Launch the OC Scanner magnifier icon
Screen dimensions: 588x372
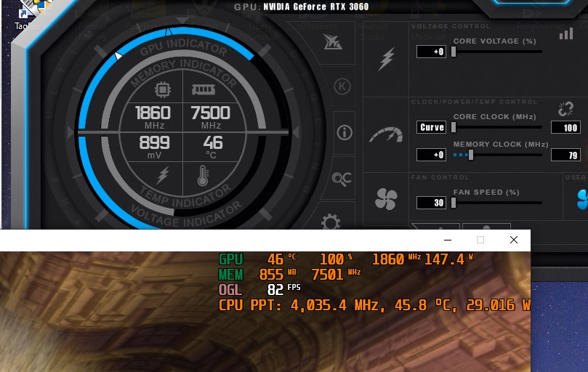(x=342, y=179)
